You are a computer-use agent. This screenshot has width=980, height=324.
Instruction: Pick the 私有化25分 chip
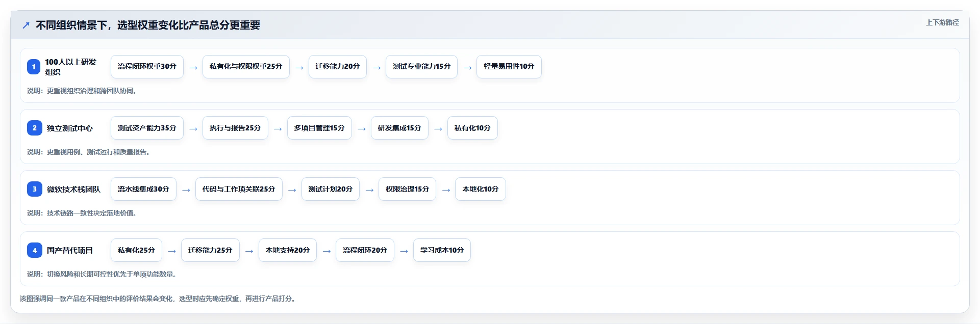pos(136,250)
